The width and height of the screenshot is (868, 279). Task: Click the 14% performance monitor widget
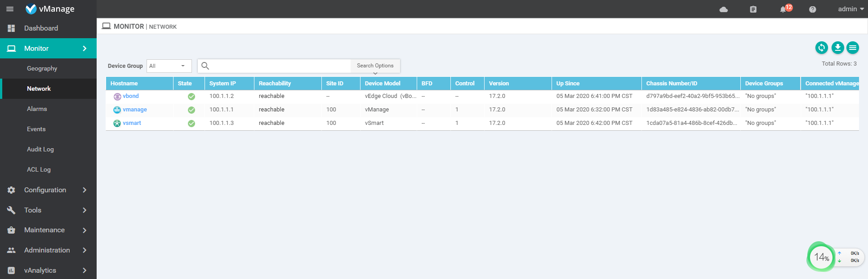click(x=821, y=257)
